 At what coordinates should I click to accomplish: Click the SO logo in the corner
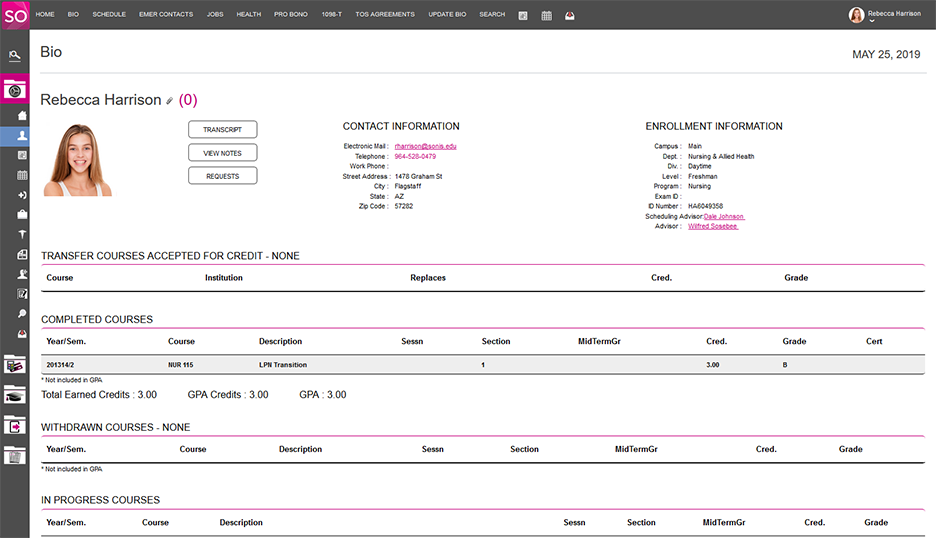pyautogui.click(x=14, y=14)
